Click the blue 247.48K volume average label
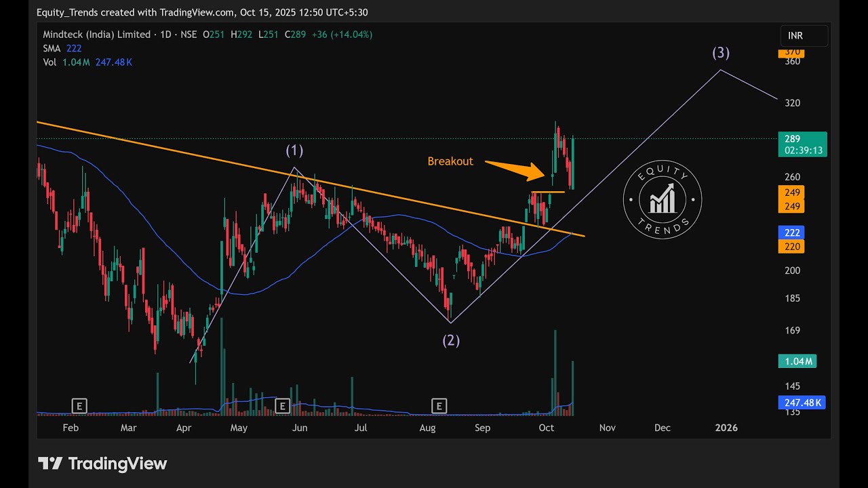The image size is (868, 488). [x=802, y=403]
